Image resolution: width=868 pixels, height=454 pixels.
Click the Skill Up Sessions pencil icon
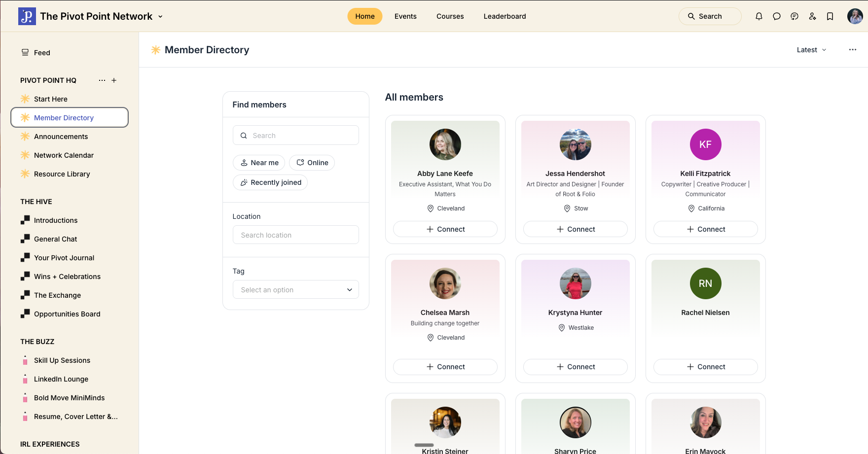pos(25,360)
